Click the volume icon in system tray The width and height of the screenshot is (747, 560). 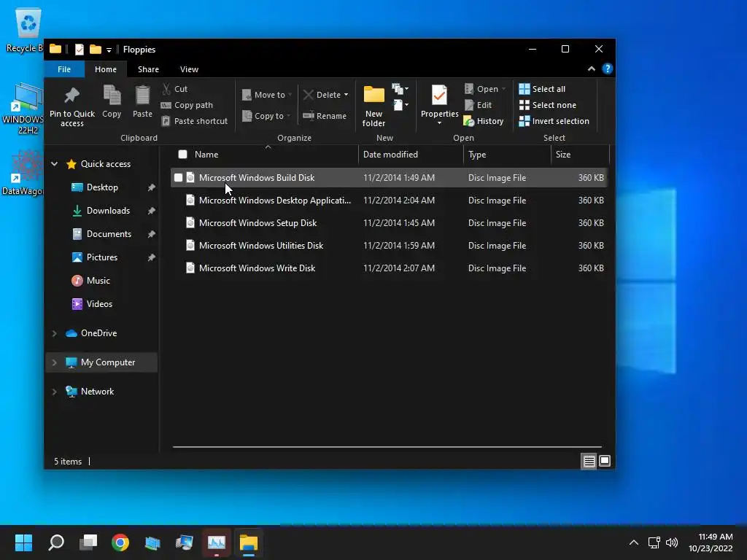[672, 542]
